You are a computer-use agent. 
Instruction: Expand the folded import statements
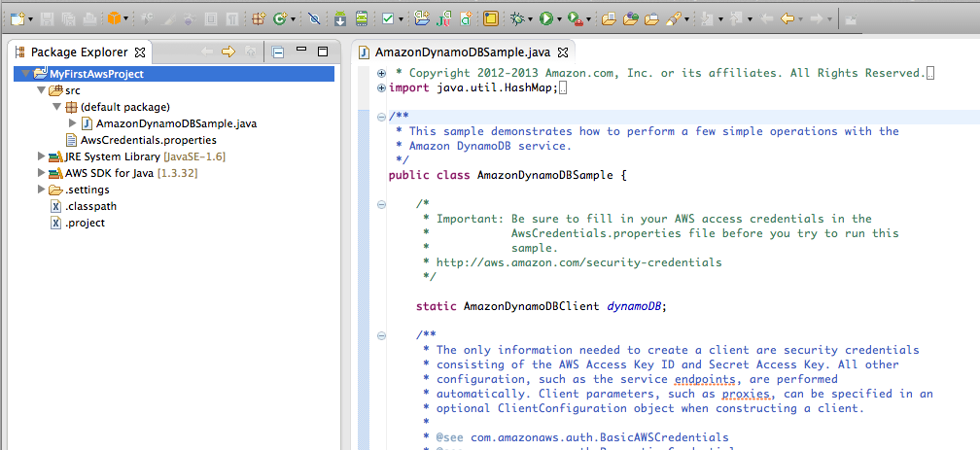(x=380, y=88)
